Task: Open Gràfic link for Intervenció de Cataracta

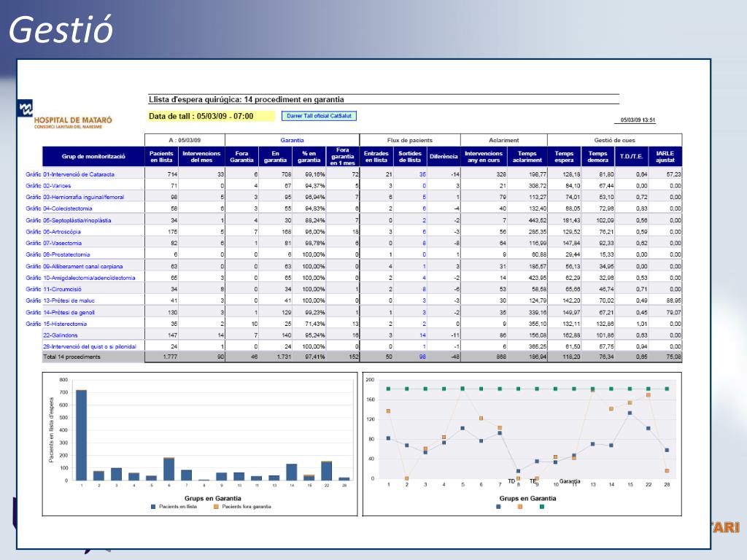Action: pyautogui.click(x=34, y=175)
